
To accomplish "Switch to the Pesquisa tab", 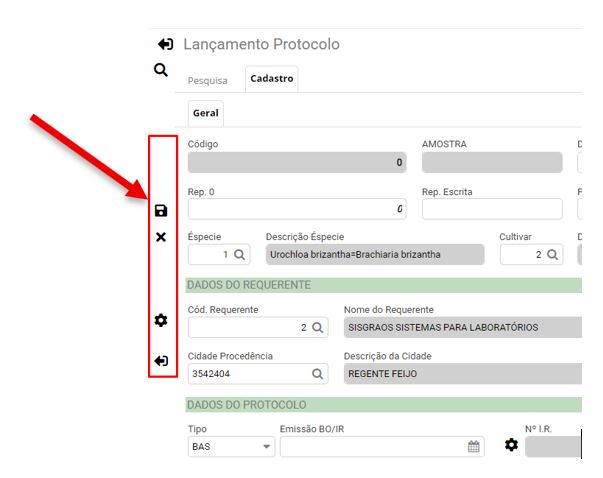I will (x=208, y=80).
